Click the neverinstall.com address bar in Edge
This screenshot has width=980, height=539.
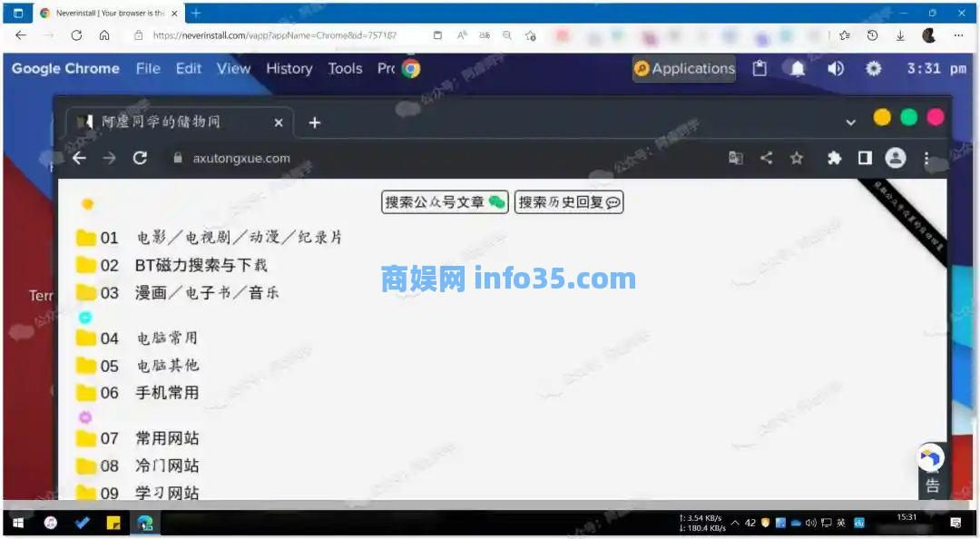coord(275,35)
